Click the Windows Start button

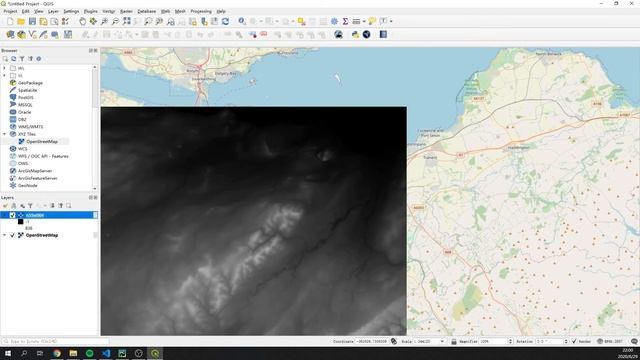pyautogui.click(x=8, y=353)
